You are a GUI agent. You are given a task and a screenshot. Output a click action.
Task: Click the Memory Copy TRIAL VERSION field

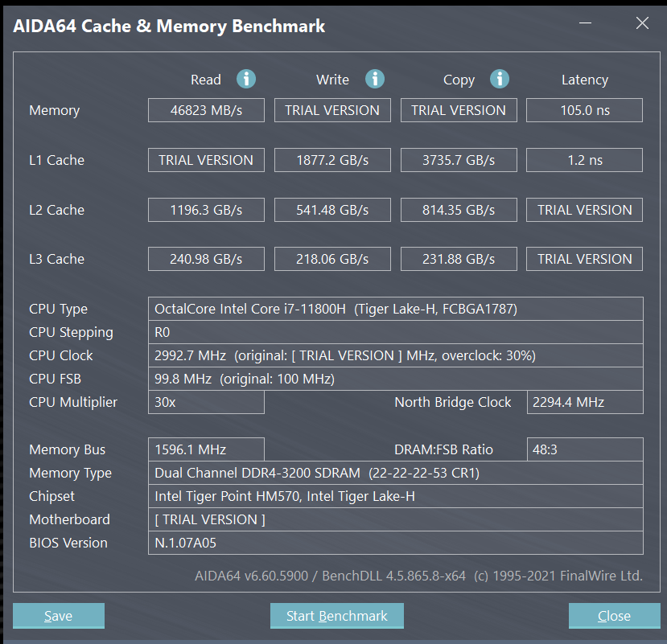point(459,110)
